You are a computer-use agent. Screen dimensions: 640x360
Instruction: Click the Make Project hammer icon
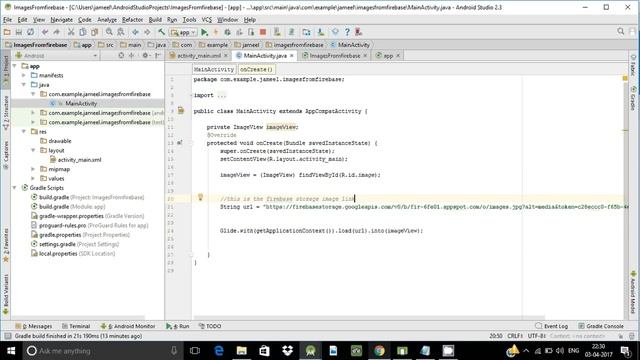click(x=162, y=32)
